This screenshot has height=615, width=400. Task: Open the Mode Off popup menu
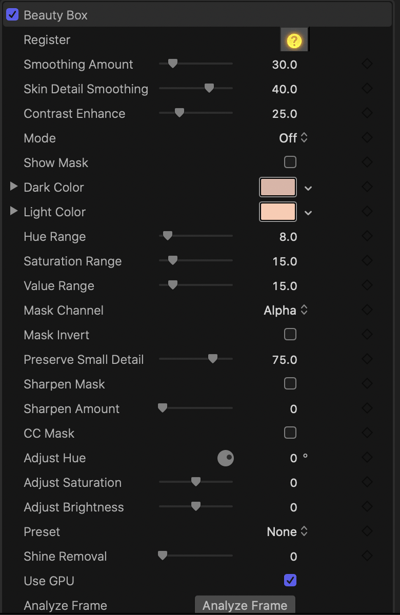pos(293,138)
